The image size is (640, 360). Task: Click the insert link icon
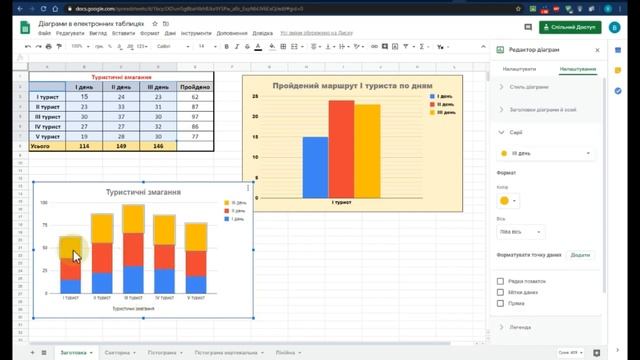coord(374,47)
